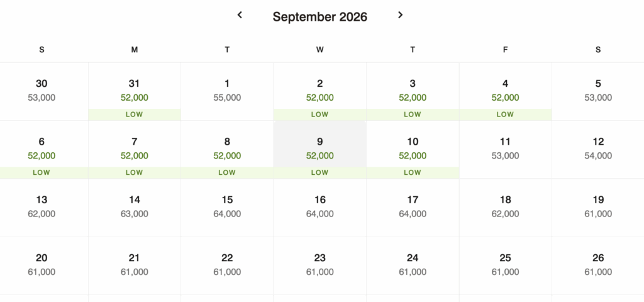Pick Saturday September 26
The image size is (644, 302).
[598, 265]
